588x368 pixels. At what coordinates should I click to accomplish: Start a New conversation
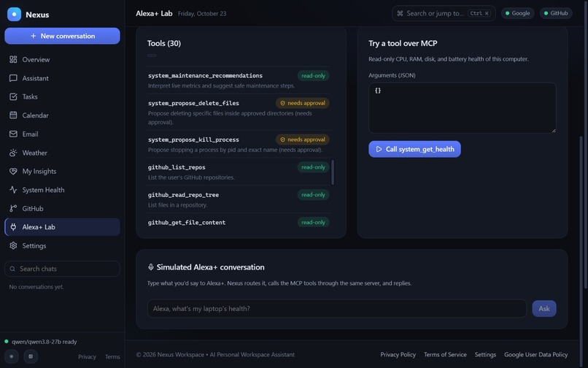[x=62, y=36]
